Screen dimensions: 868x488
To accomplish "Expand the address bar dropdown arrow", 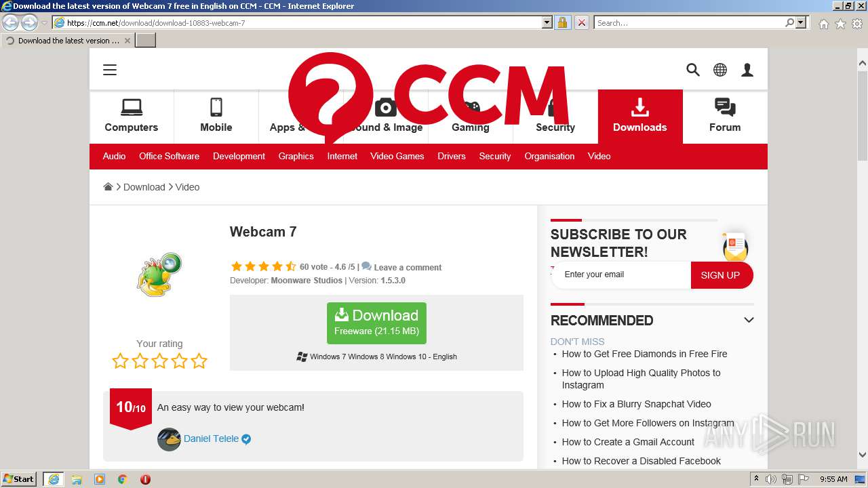I will point(547,22).
